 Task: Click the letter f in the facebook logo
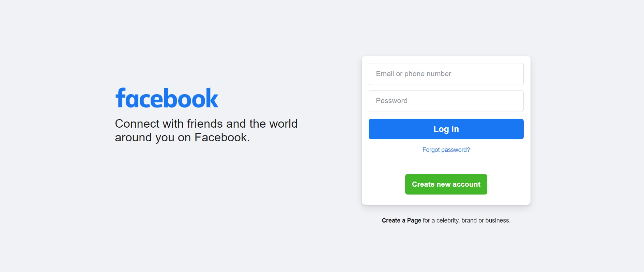(121, 98)
